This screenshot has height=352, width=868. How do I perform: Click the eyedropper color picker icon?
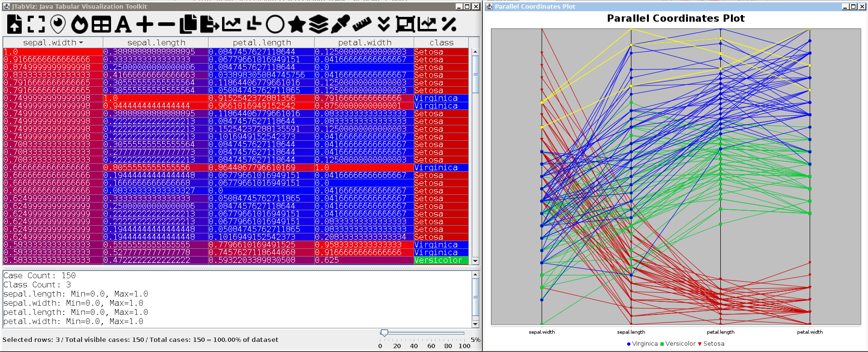point(340,24)
